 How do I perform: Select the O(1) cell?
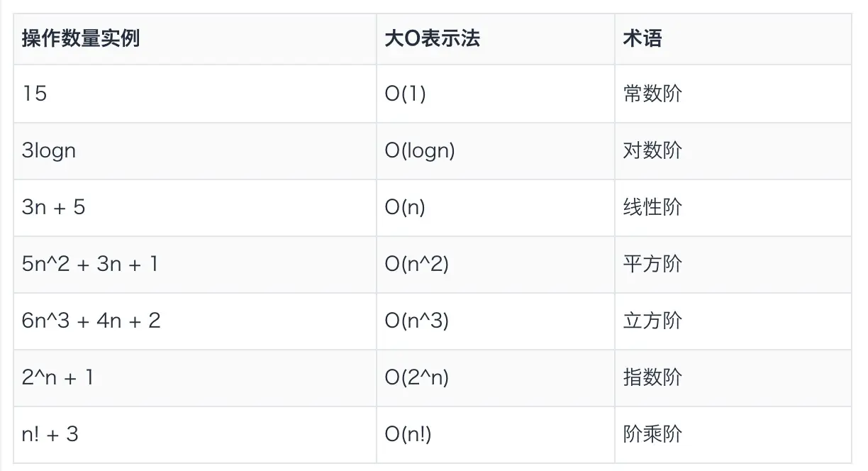point(496,94)
